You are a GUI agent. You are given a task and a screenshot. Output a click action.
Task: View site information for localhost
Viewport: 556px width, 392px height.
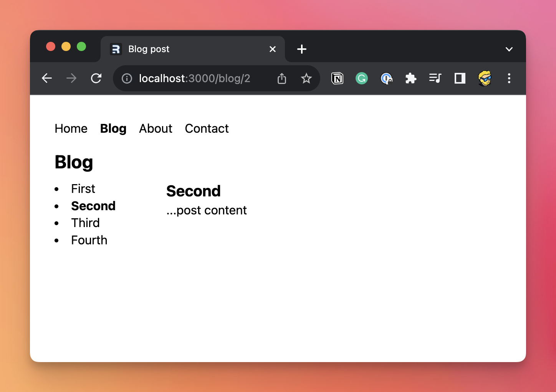click(127, 79)
